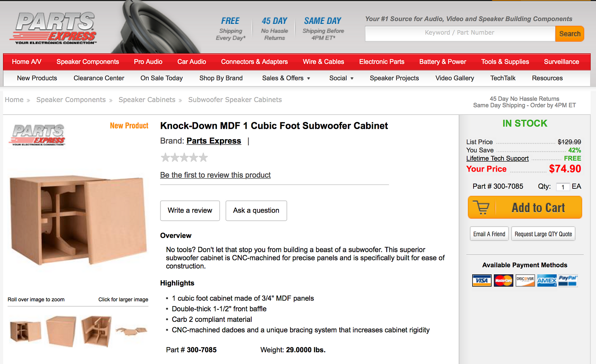Select the Discover payment icon

(525, 280)
